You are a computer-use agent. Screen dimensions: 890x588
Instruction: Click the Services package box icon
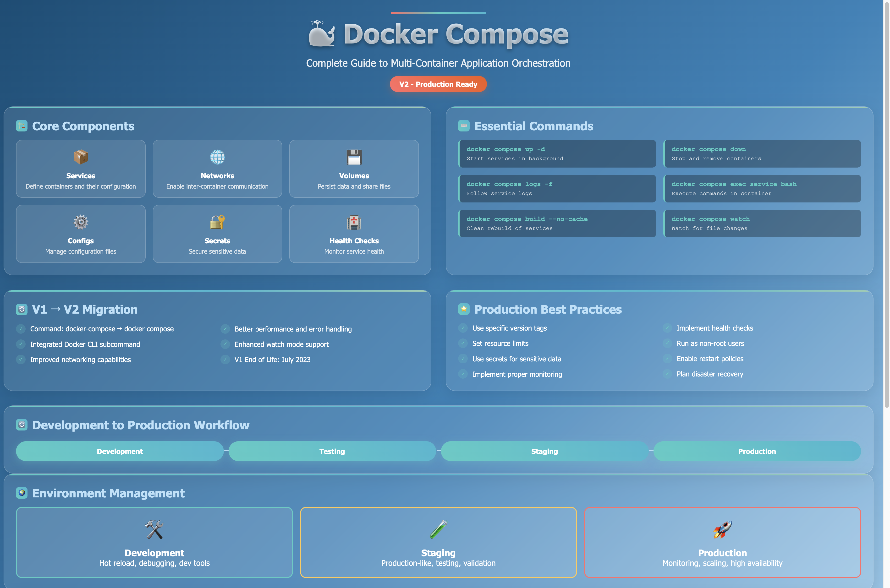[x=81, y=157]
